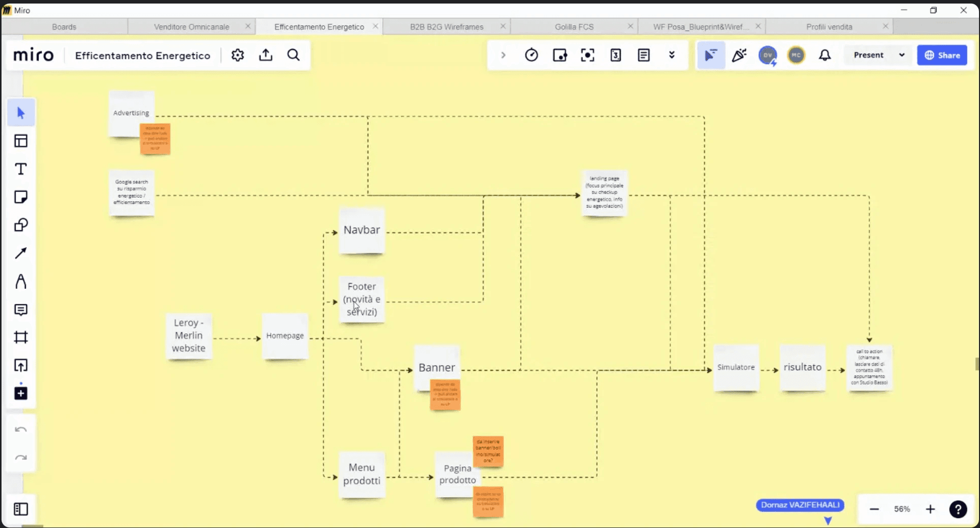Select the Menu prodotti sticky note
Screen dimensions: 980x528
pos(362,474)
